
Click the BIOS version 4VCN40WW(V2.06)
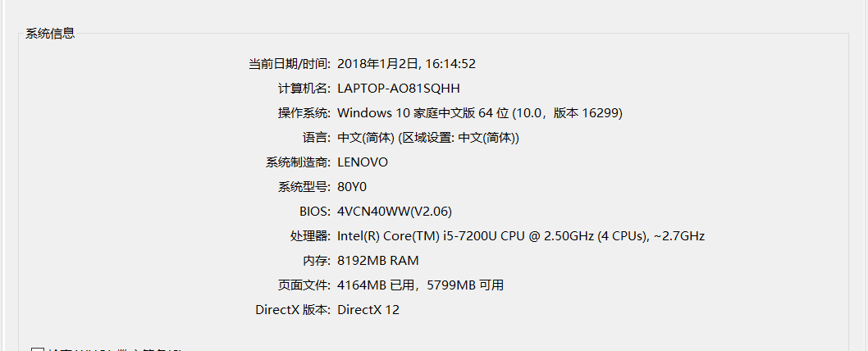point(394,211)
